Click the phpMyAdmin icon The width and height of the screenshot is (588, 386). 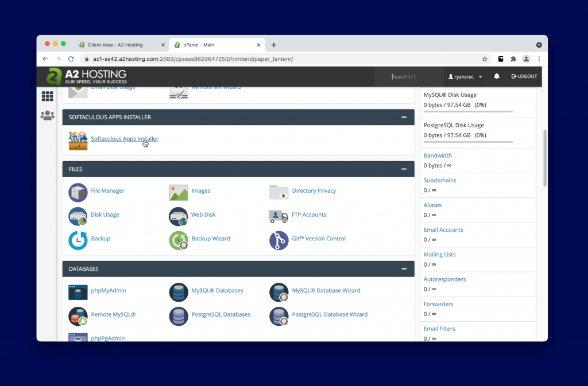coord(78,291)
